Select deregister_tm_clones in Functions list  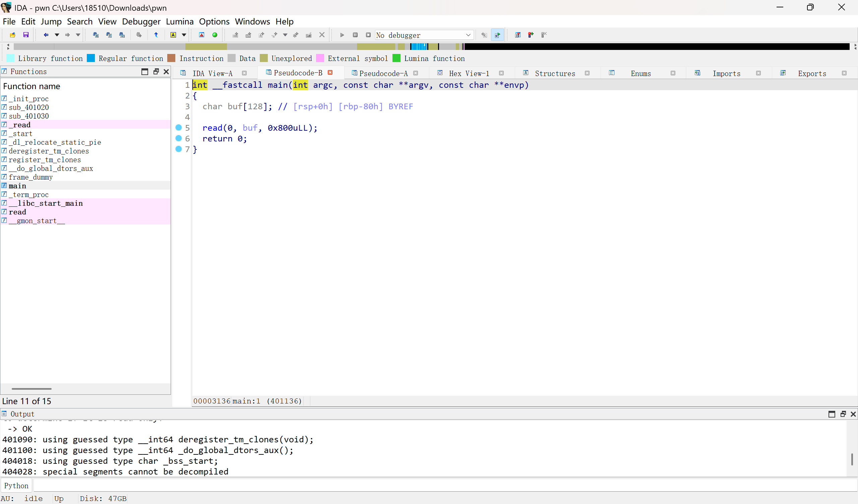pos(85,151)
